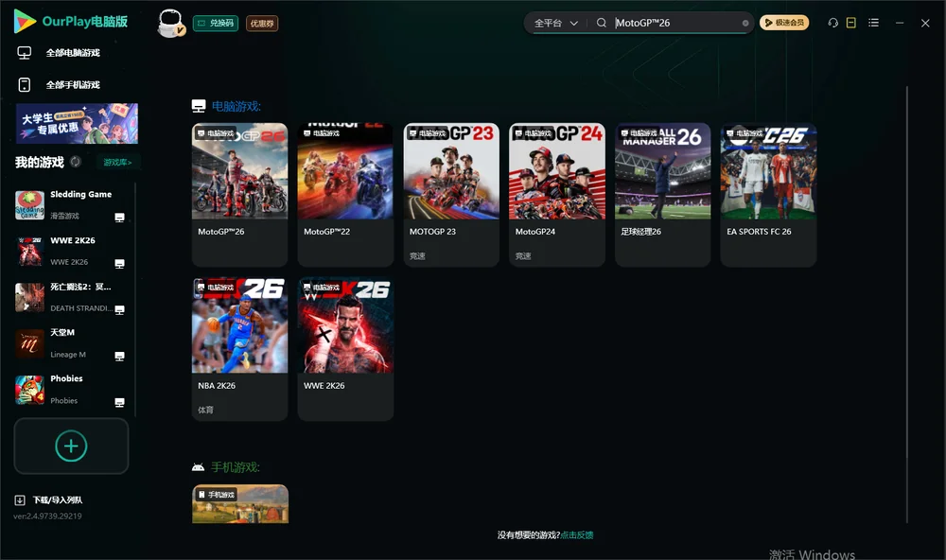Open 下载/导入列队 download queue
The image size is (946, 560).
(x=58, y=500)
